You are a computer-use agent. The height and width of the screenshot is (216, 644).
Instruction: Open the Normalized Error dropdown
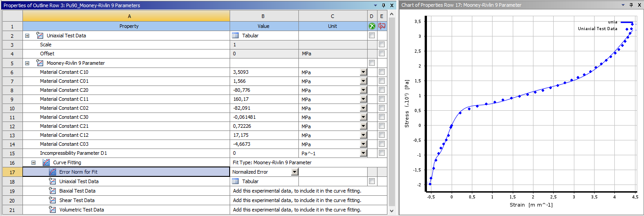tap(294, 172)
